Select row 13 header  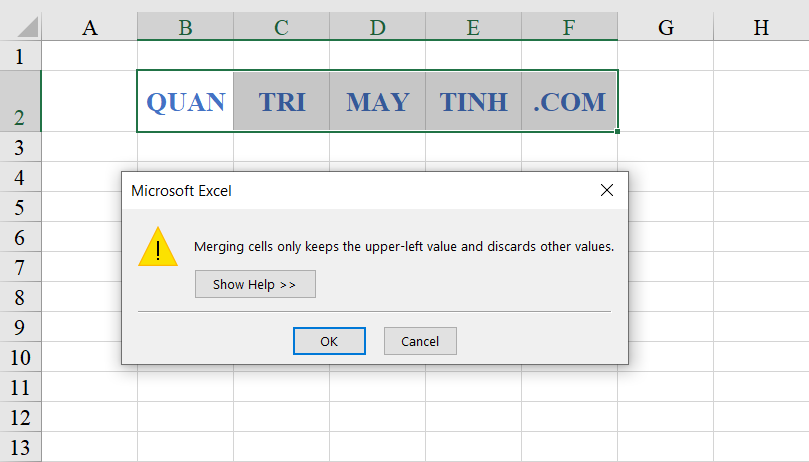(20, 447)
